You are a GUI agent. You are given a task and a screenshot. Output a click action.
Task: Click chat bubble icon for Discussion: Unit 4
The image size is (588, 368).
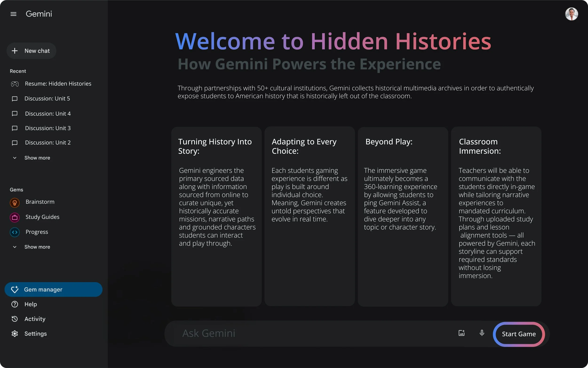15,114
